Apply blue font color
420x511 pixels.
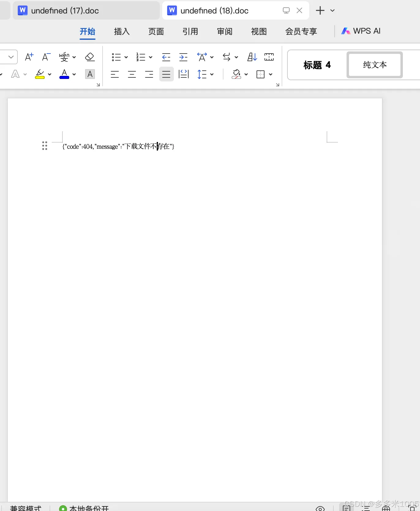click(x=64, y=74)
